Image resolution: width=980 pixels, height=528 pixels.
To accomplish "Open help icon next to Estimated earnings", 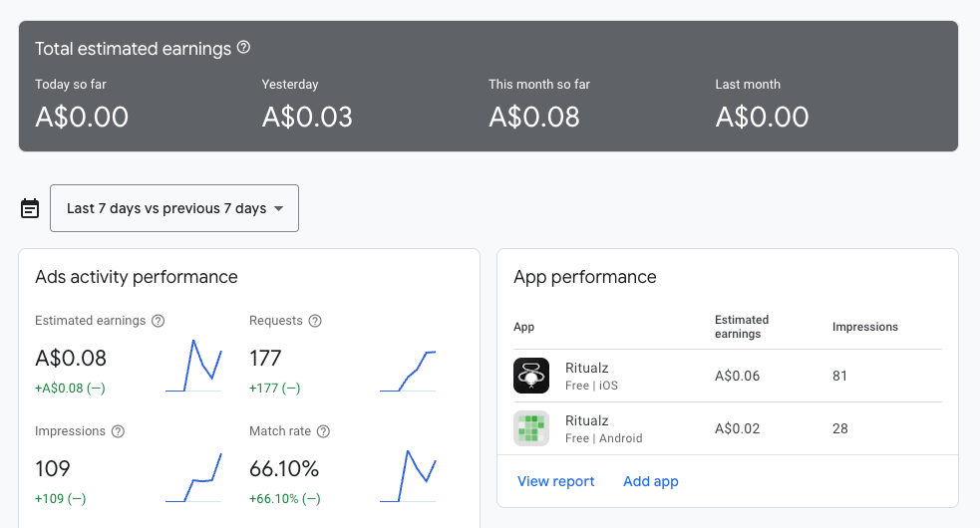I will pyautogui.click(x=159, y=321).
